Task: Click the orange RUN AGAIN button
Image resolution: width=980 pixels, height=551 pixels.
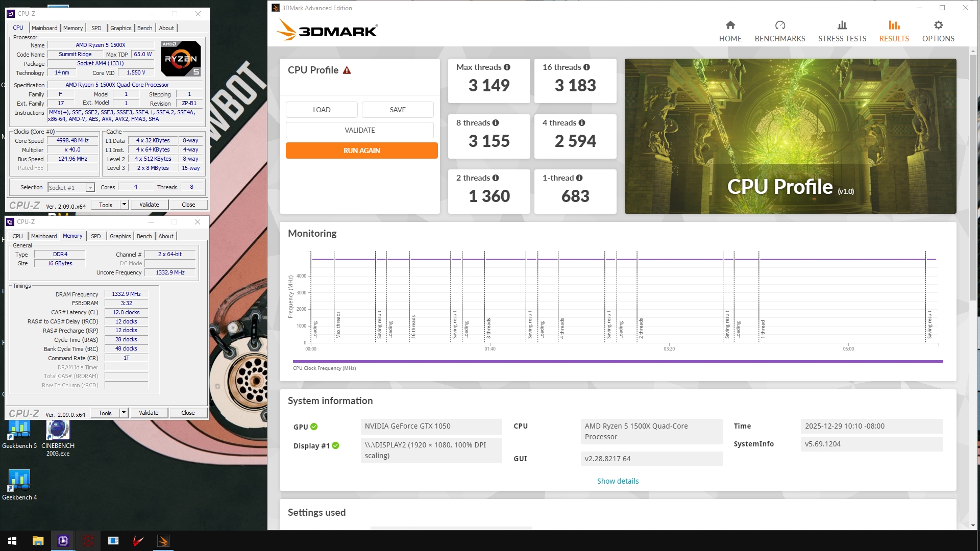Action: tap(362, 151)
